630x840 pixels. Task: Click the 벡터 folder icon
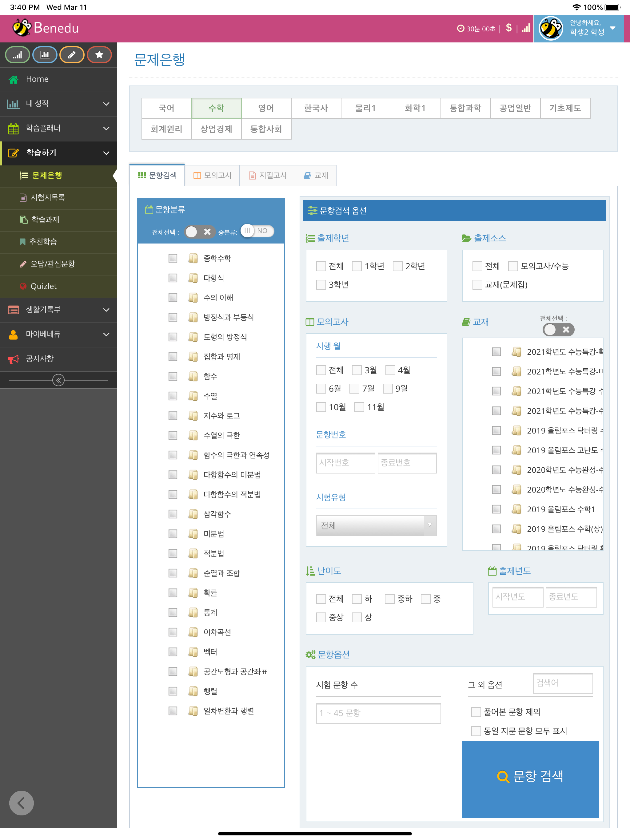[x=193, y=652]
